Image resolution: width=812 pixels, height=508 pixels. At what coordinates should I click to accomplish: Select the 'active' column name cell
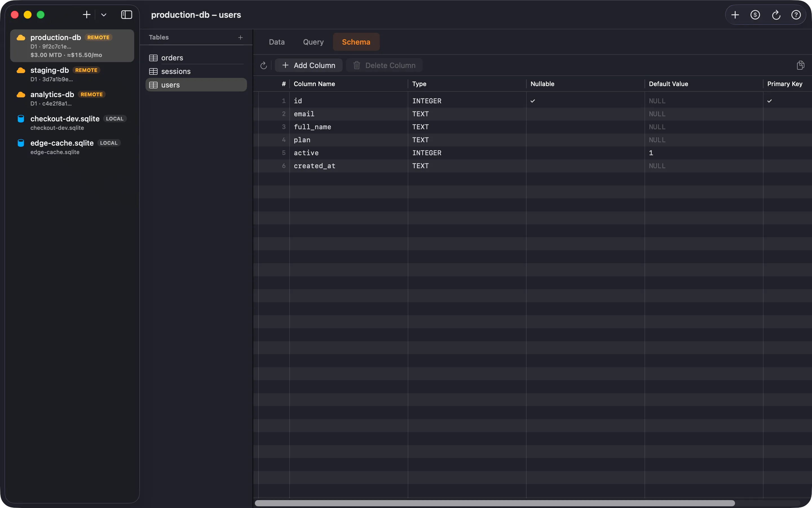[348, 153]
